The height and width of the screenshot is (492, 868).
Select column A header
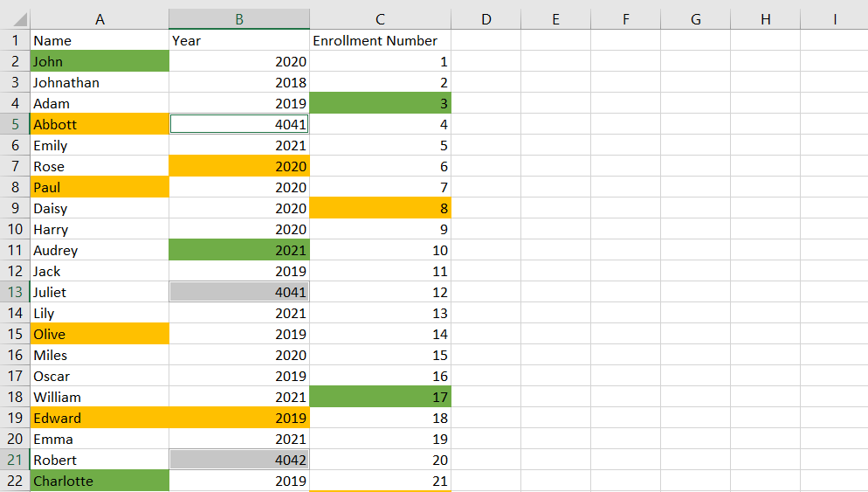click(100, 19)
